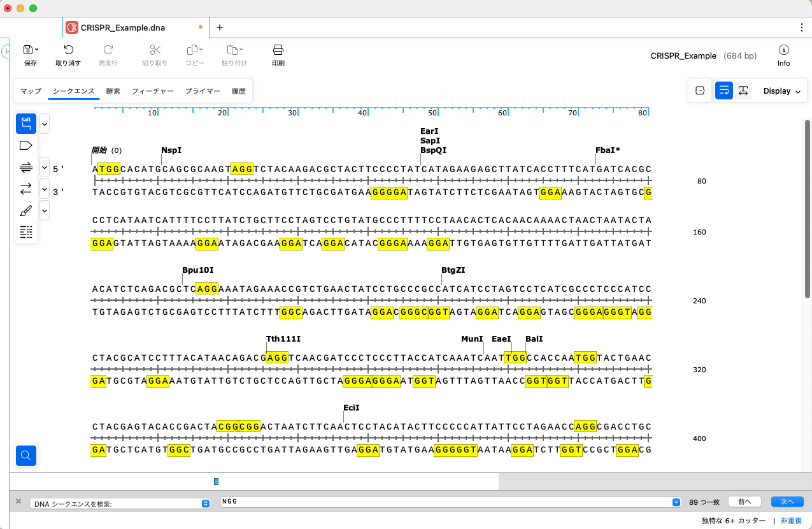Select the brush color tool
This screenshot has width=812, height=529.
[25, 210]
